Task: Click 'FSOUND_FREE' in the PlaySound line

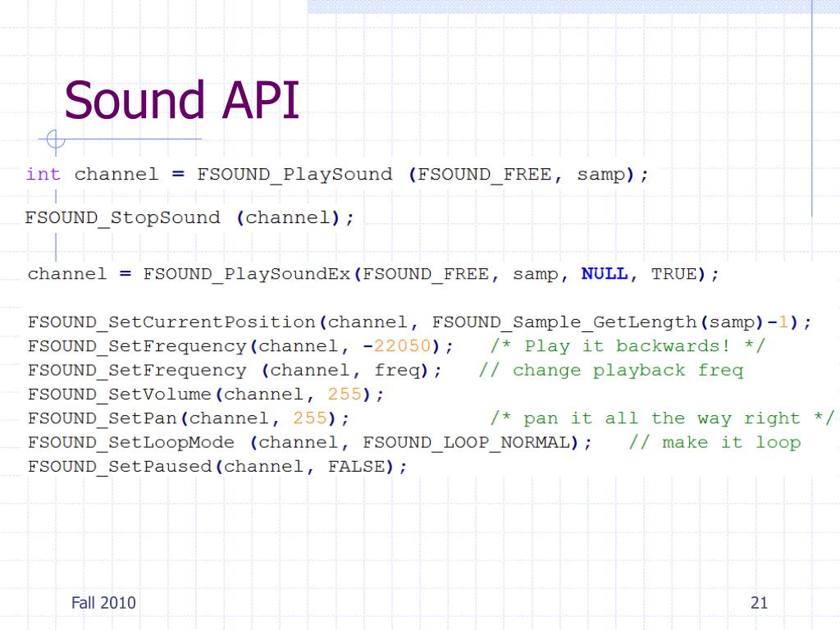Action: (x=484, y=175)
